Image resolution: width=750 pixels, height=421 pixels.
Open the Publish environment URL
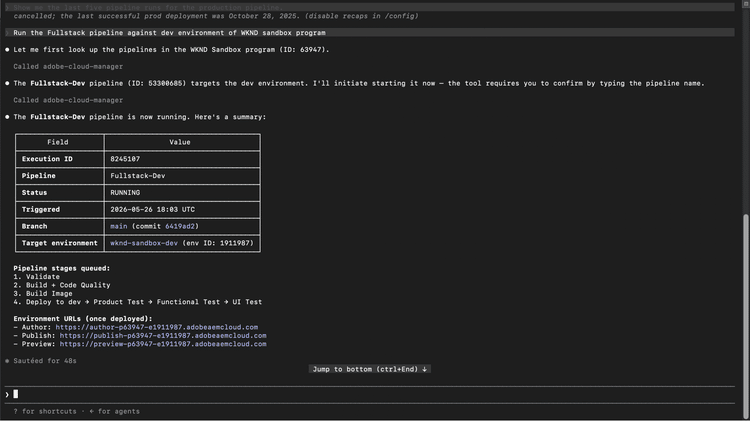(x=163, y=336)
